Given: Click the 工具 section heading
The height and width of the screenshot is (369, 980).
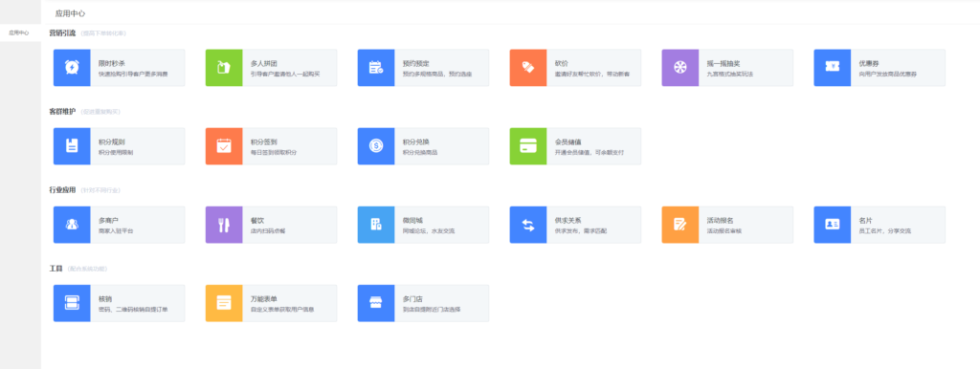Looking at the screenshot, I should [x=56, y=269].
